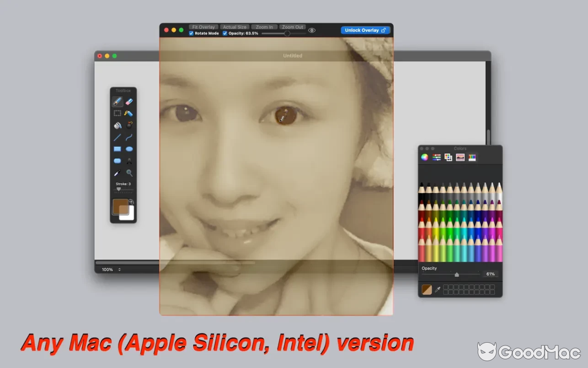Click the Zoom In overlay button
The height and width of the screenshot is (368, 588).
click(264, 27)
